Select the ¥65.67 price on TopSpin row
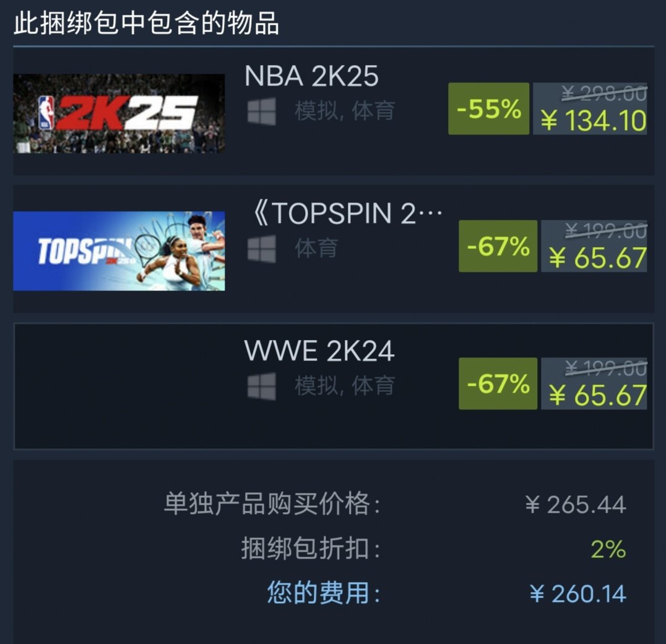The width and height of the screenshot is (666, 644). (598, 258)
